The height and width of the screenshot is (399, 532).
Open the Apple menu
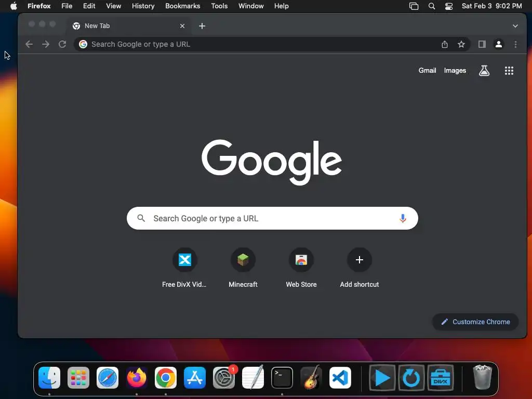[14, 6]
